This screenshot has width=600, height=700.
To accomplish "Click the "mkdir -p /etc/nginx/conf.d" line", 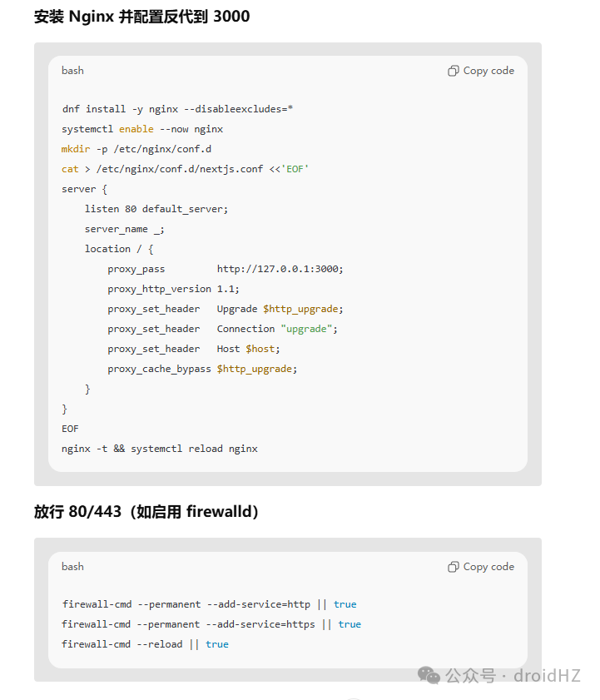I will (136, 149).
